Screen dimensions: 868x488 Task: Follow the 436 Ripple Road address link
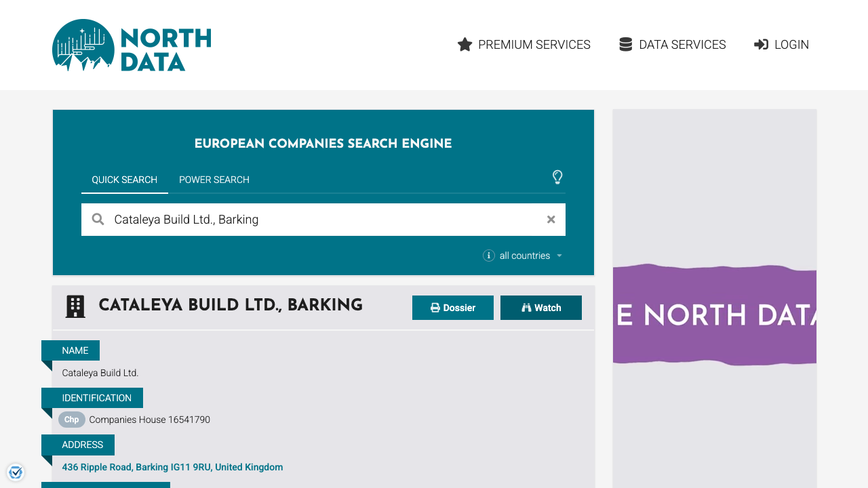point(172,467)
